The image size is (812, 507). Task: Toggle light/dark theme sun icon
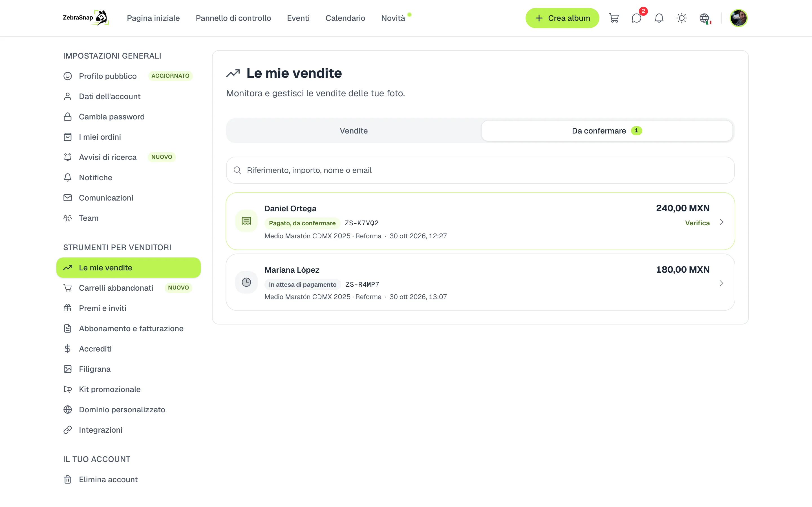tap(681, 18)
